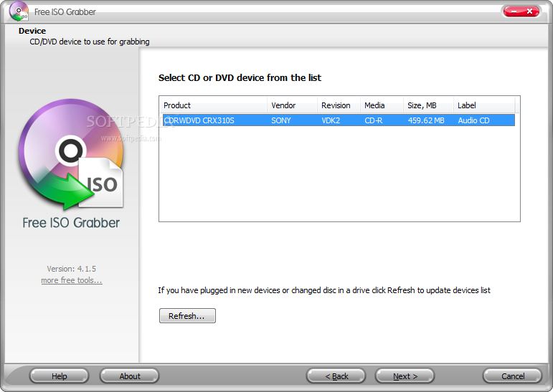The height and width of the screenshot is (392, 553).
Task: Sort by the 'Size, MB' column header
Action: (x=428, y=105)
